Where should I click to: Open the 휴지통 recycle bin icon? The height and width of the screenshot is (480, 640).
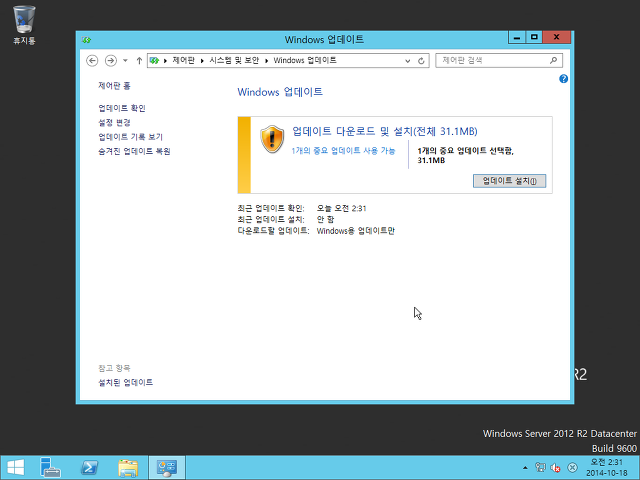tap(24, 24)
